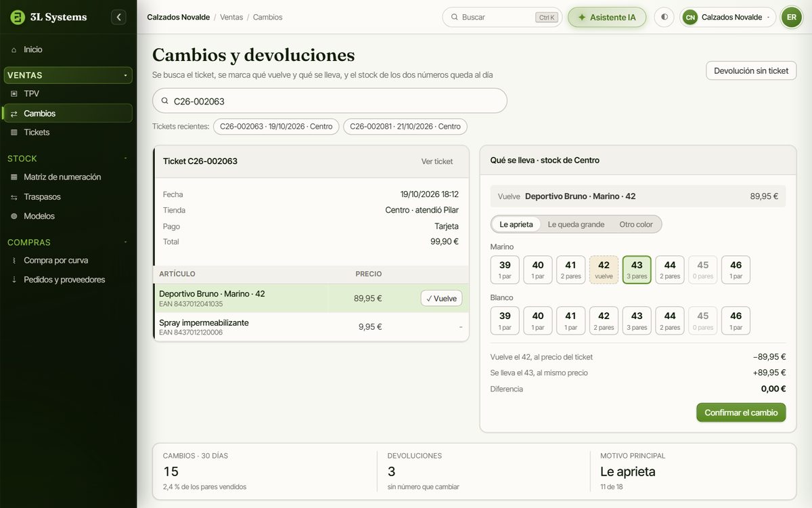Click the Pedidos y proveedores arrow icon
The height and width of the screenshot is (508, 812).
coord(14,279)
